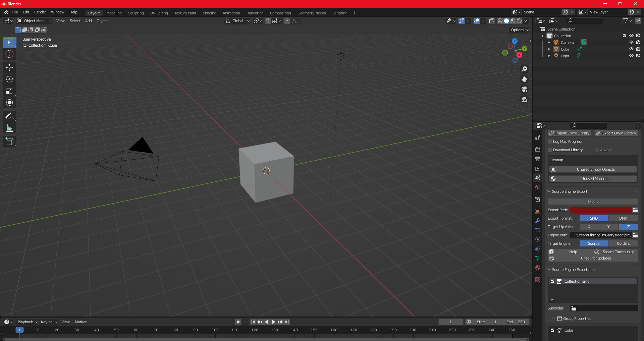Expand the Camera tree item
This screenshot has height=341, width=644.
549,43
